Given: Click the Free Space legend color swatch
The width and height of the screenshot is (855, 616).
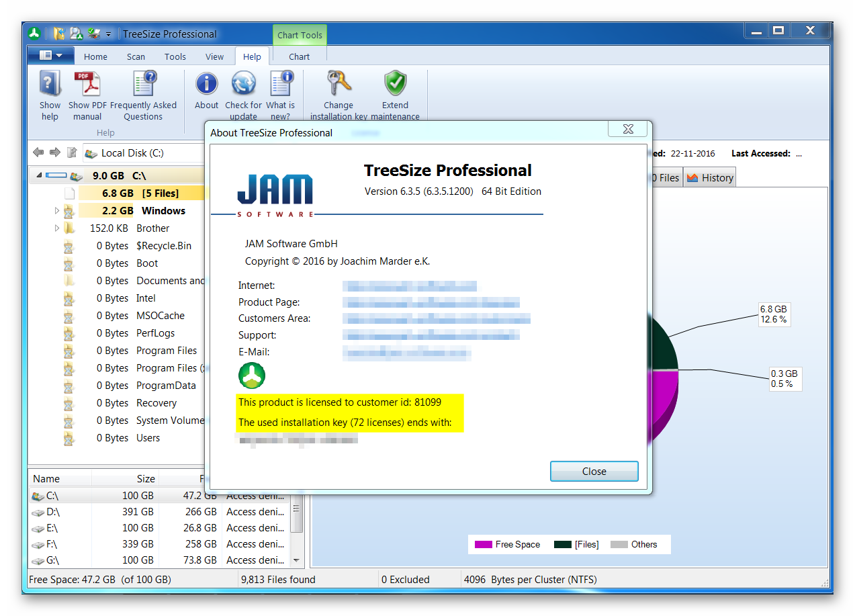Looking at the screenshot, I should tap(484, 545).
